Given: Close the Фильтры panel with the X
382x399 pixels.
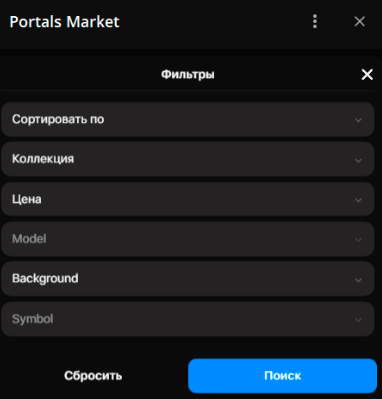Looking at the screenshot, I should coord(367,74).
